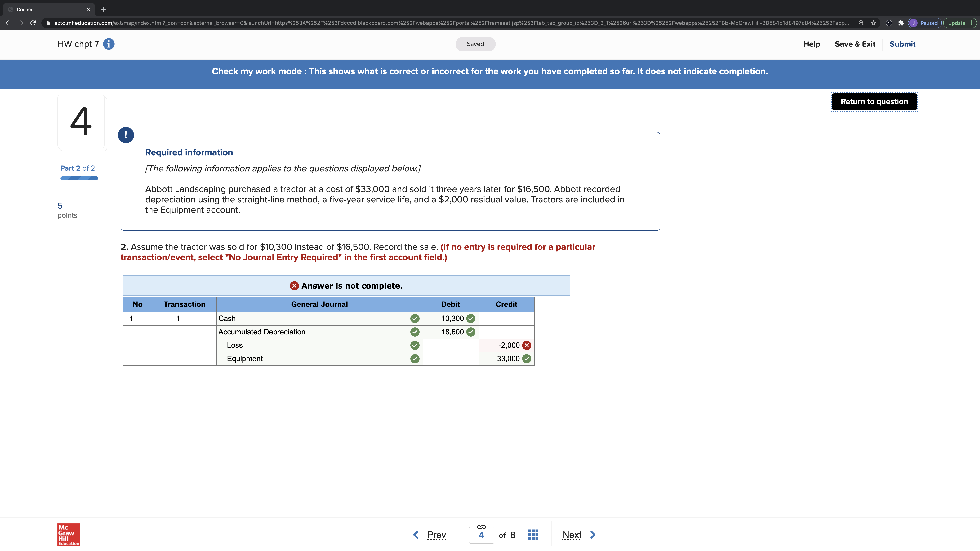The width and height of the screenshot is (980, 551).
Task: Switch to the Connect browser tab
Action: click(x=46, y=10)
